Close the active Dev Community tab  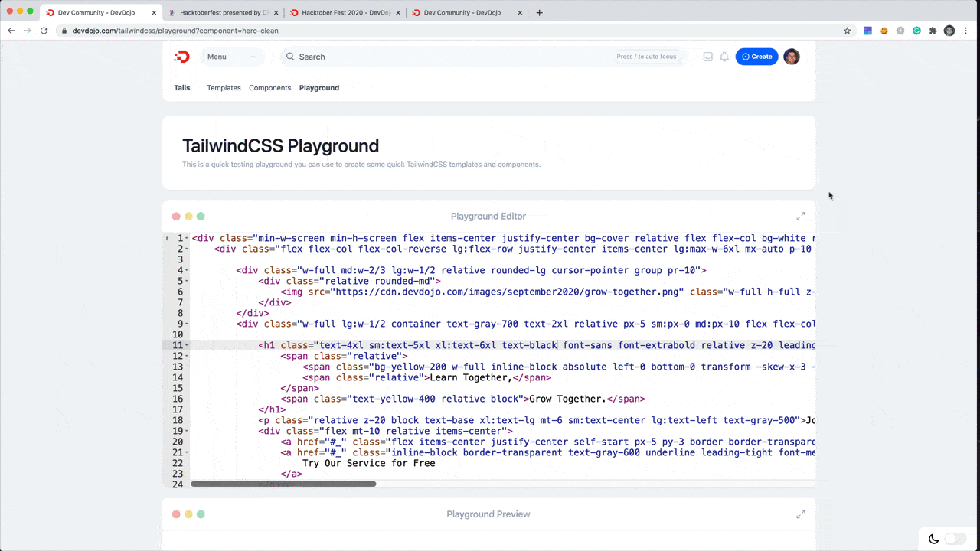point(154,12)
